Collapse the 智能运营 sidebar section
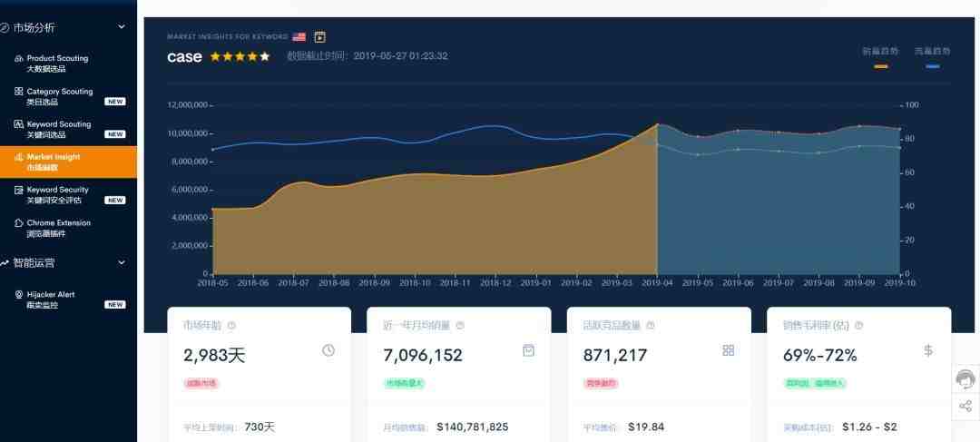The image size is (980, 442). pos(122,263)
